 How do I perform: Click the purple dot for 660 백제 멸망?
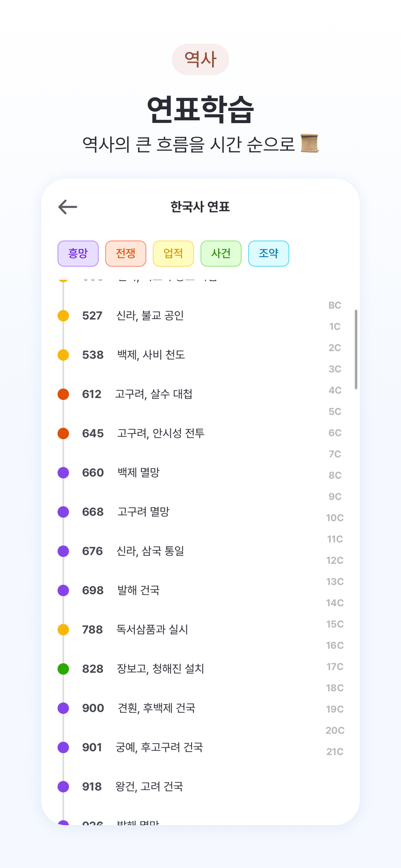pyautogui.click(x=63, y=473)
